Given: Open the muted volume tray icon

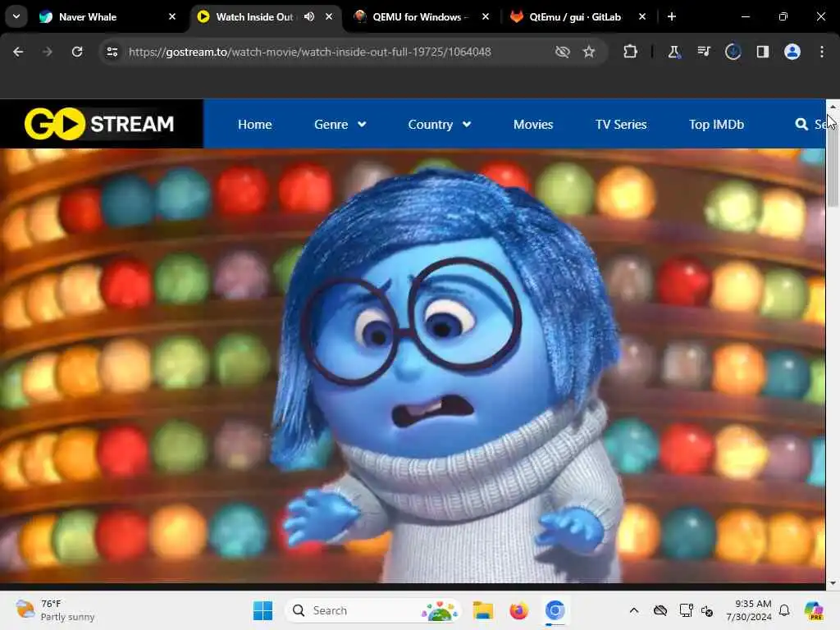Looking at the screenshot, I should click(x=707, y=610).
